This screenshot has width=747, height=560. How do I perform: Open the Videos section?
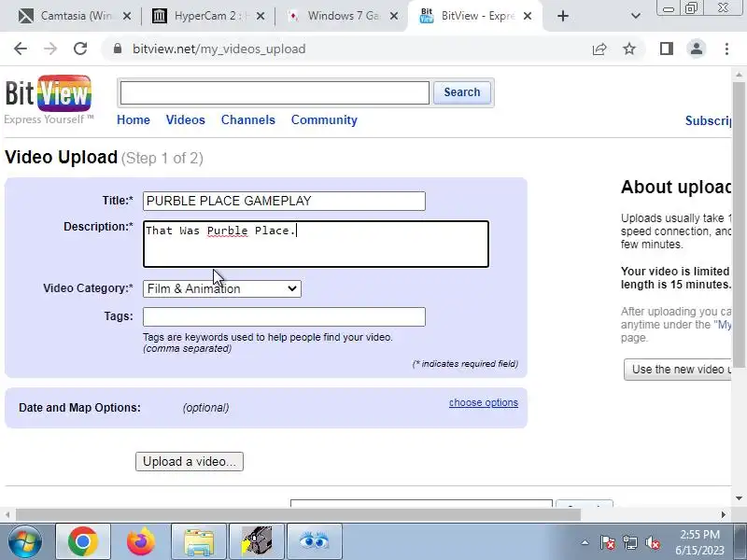[x=185, y=120]
